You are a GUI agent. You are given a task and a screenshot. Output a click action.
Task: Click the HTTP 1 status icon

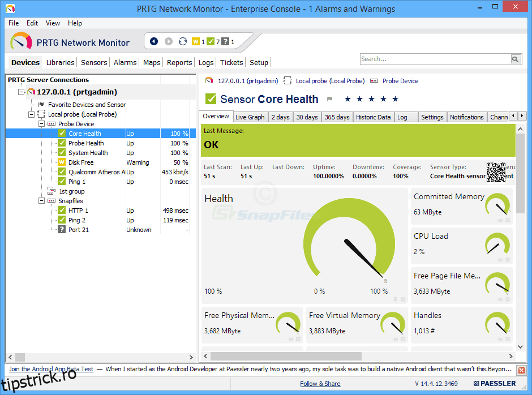62,210
